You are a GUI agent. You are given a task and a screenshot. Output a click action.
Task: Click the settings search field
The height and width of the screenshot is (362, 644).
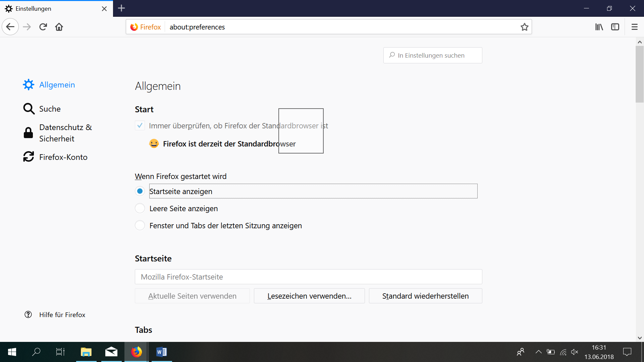(433, 55)
